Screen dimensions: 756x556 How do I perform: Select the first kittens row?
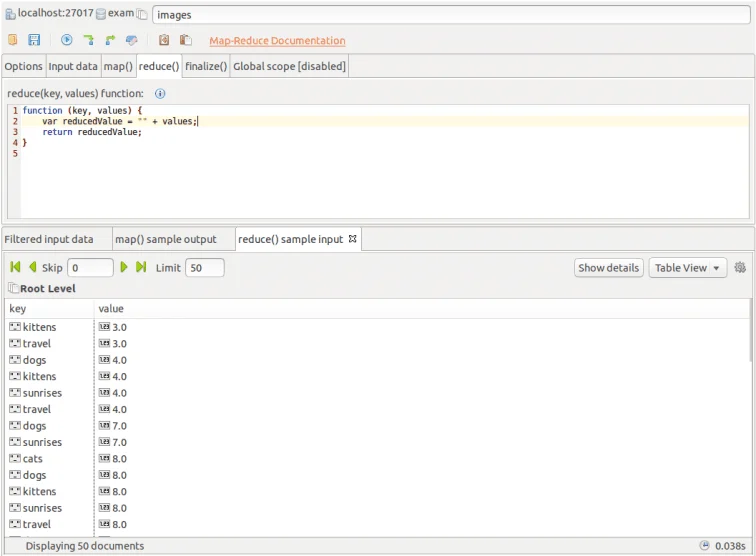pyautogui.click(x=378, y=327)
